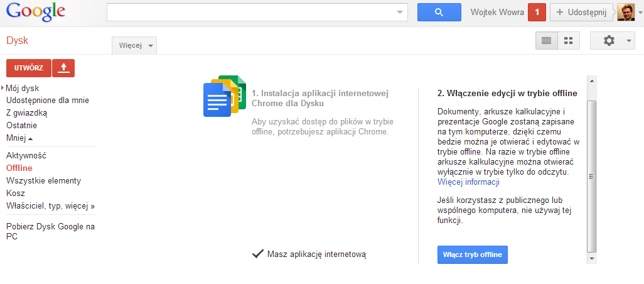Open Z gwiazdką items
Screen dimensions: 644x284
[x=27, y=113]
